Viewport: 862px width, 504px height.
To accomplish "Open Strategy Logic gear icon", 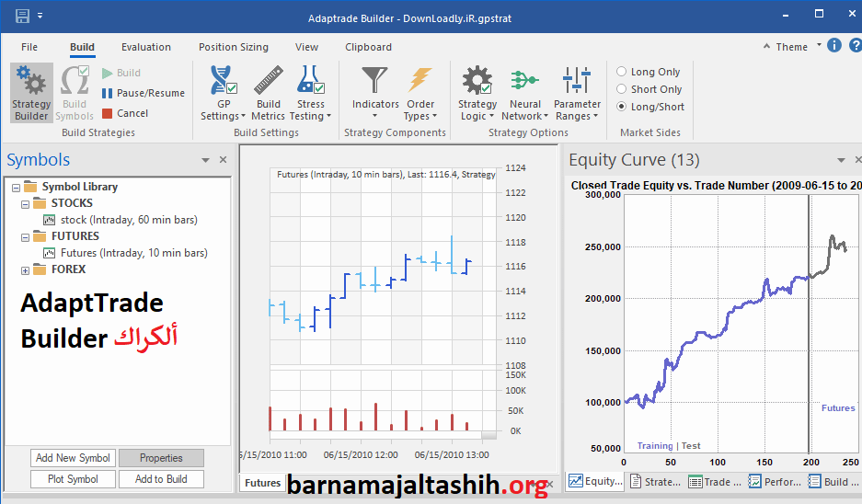I will click(x=477, y=80).
